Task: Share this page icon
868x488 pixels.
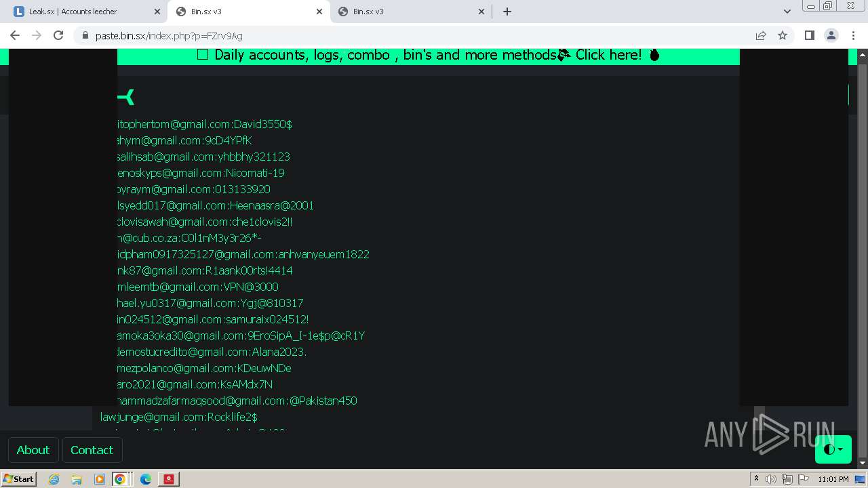Action: [x=761, y=35]
